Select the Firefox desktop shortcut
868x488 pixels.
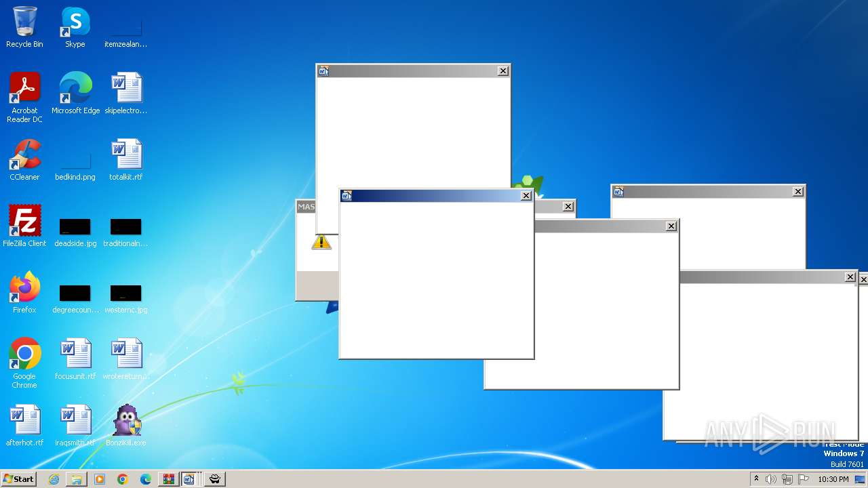click(x=24, y=293)
